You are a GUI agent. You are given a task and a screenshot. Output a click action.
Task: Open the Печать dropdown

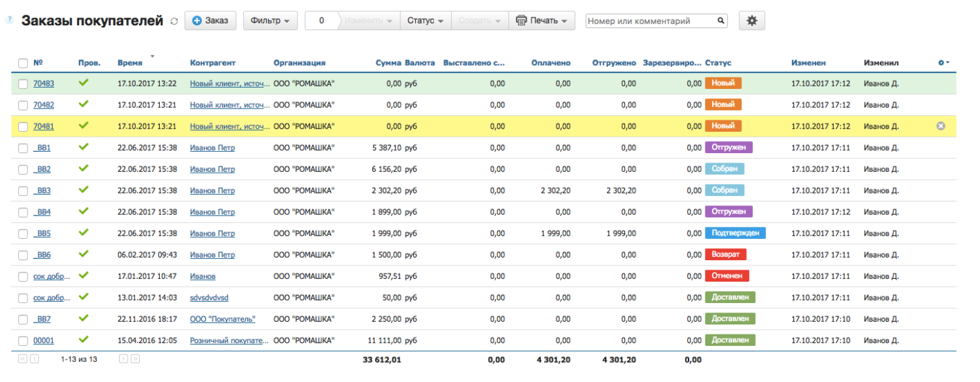[x=541, y=21]
